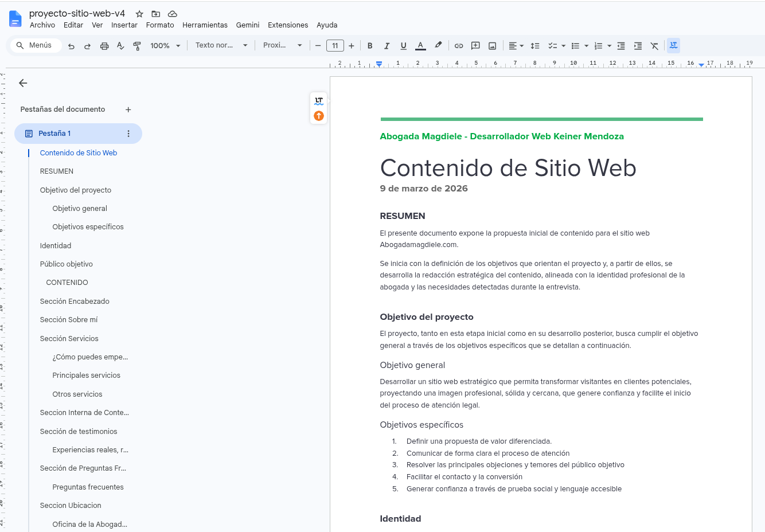Viewport: 765px width, 532px height.
Task: Close the document tabs panel with back arrow
Action: click(x=23, y=83)
